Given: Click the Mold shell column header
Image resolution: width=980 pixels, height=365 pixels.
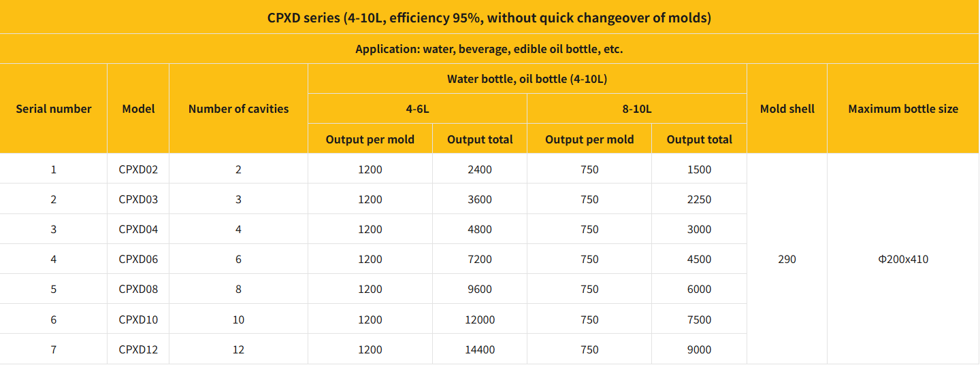Looking at the screenshot, I should (787, 109).
